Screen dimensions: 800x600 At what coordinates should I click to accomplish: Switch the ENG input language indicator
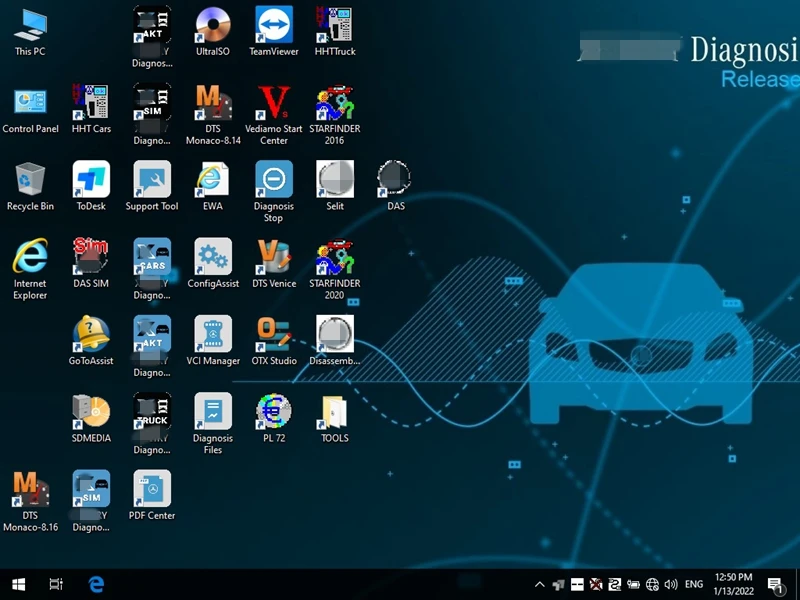tap(693, 584)
